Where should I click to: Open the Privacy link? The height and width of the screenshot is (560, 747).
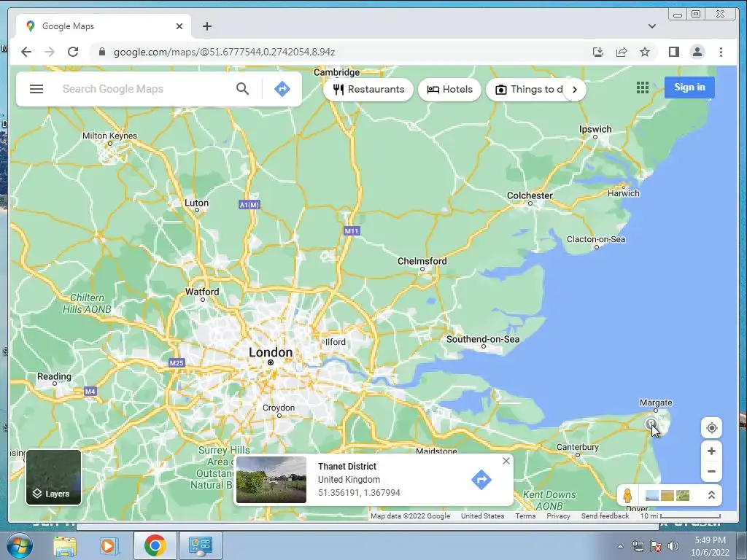(558, 516)
